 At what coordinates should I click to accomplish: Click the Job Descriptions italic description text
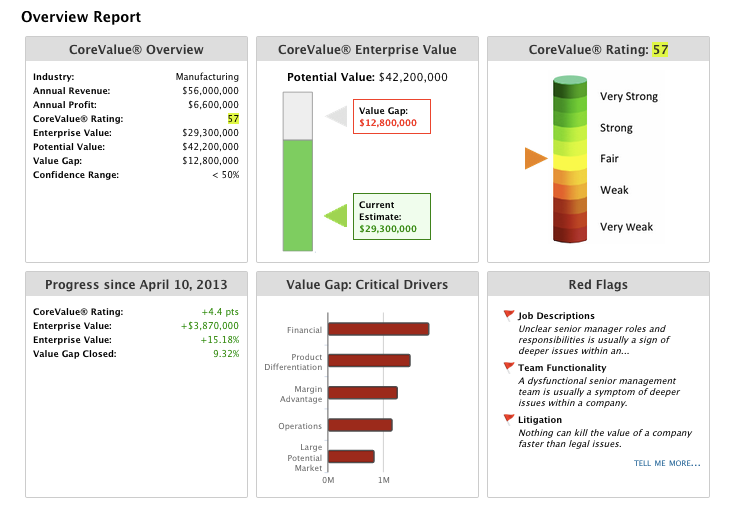coord(594,340)
